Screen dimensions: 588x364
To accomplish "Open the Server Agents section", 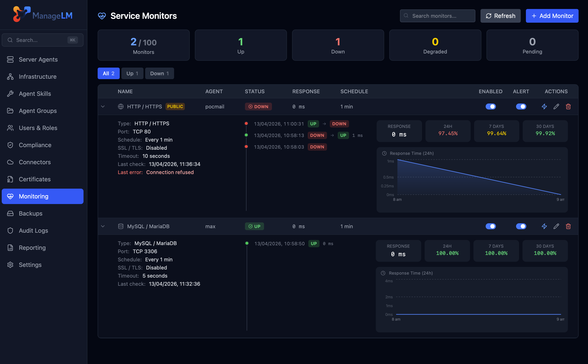I will [x=38, y=59].
